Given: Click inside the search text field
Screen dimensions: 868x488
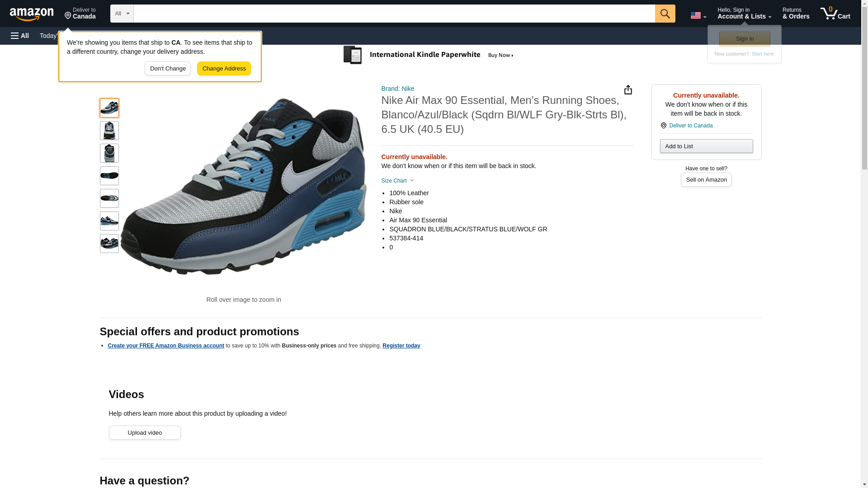Looking at the screenshot, I should pos(394,14).
